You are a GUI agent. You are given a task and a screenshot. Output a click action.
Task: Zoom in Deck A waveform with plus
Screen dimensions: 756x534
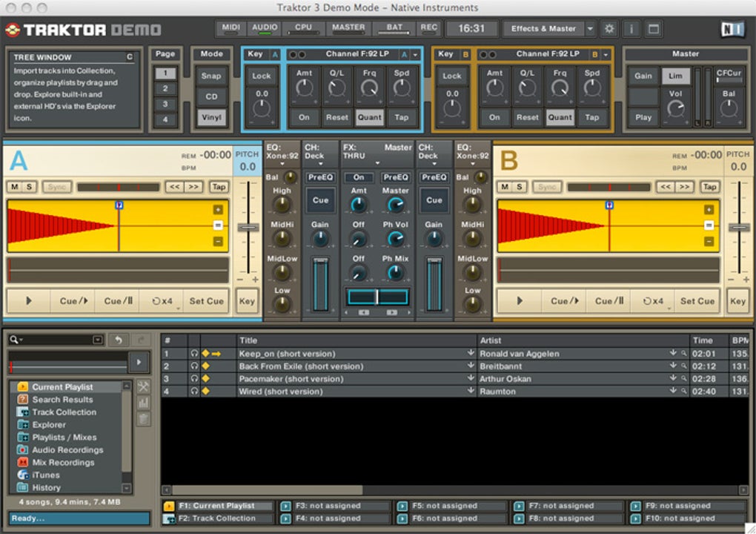219,209
